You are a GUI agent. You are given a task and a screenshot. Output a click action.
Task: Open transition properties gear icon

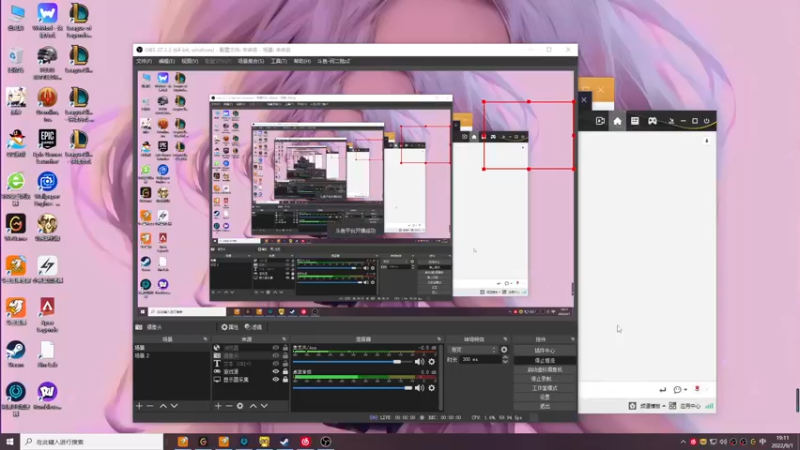tap(504, 350)
